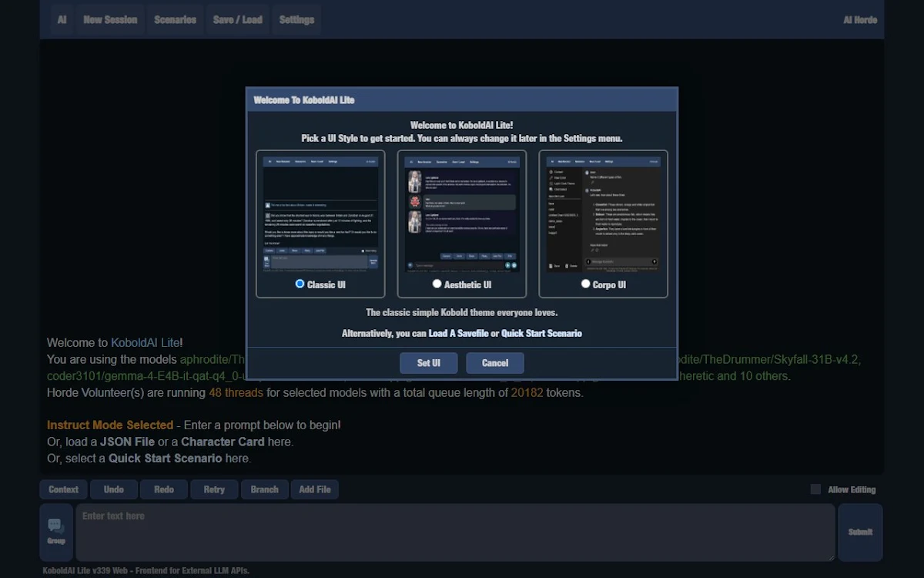
Task: Click the Redo button
Action: (164, 489)
